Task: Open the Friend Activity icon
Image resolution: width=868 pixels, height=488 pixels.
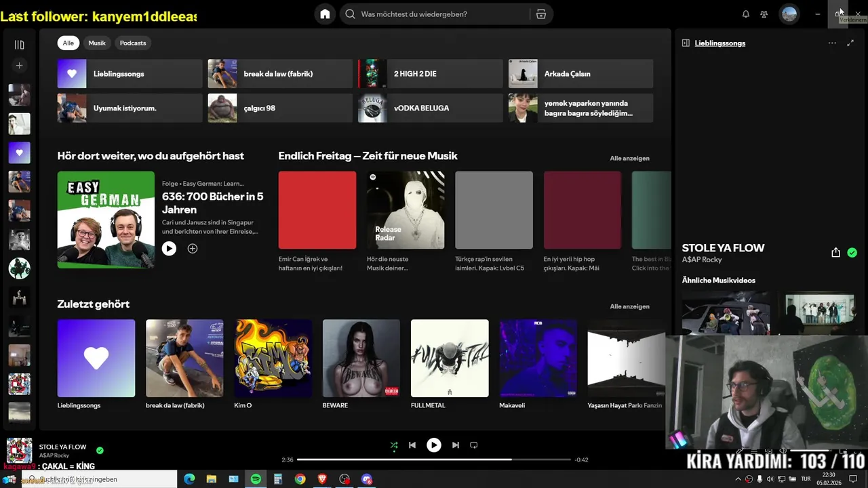Action: [x=764, y=14]
